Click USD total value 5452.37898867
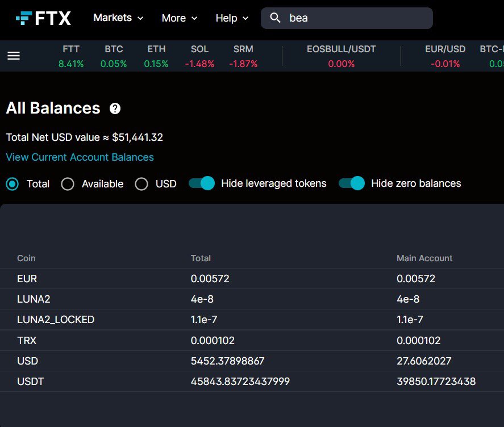504x427 pixels. [228, 361]
